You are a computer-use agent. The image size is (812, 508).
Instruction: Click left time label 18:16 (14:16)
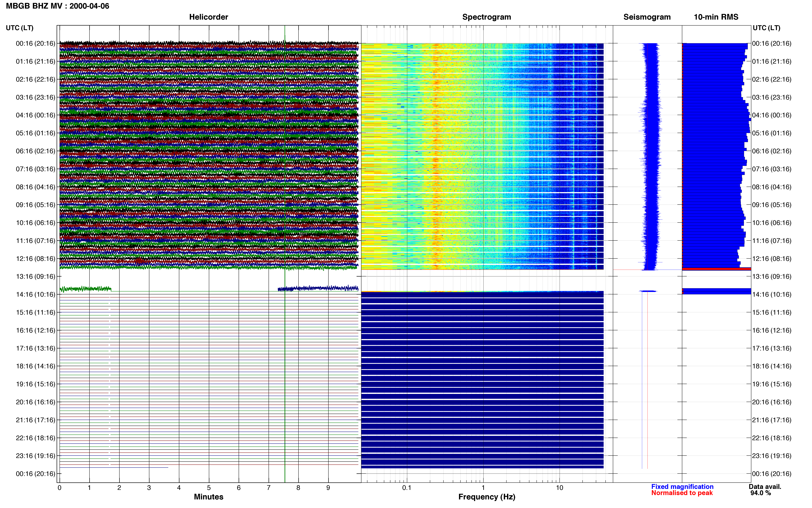pyautogui.click(x=36, y=366)
